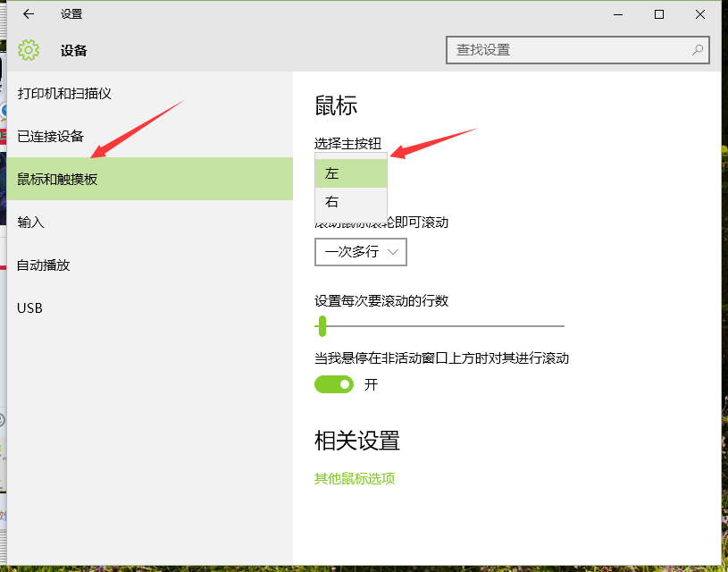Toggle off scrolling over inactive windows
This screenshot has width=728, height=572.
coord(334,384)
